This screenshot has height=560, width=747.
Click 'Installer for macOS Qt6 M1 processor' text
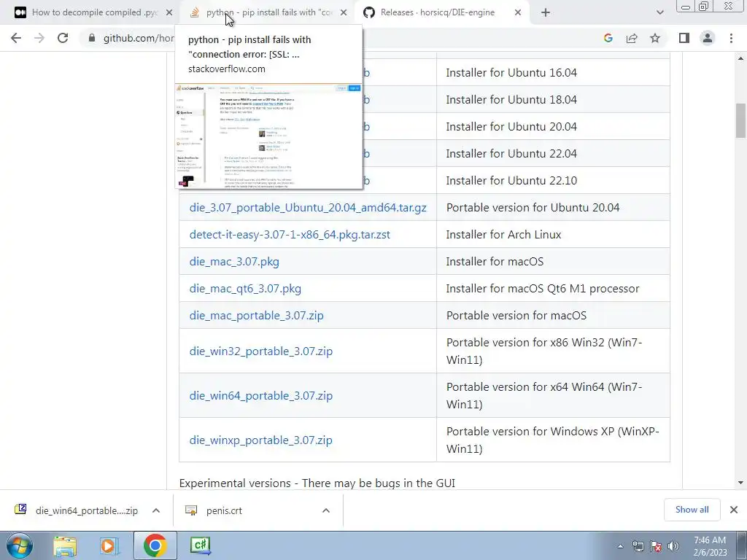pos(543,289)
